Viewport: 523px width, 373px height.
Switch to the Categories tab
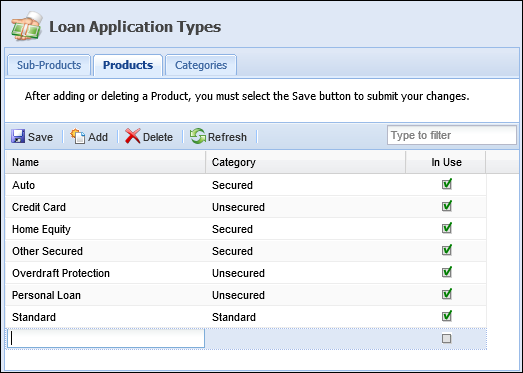click(x=201, y=65)
